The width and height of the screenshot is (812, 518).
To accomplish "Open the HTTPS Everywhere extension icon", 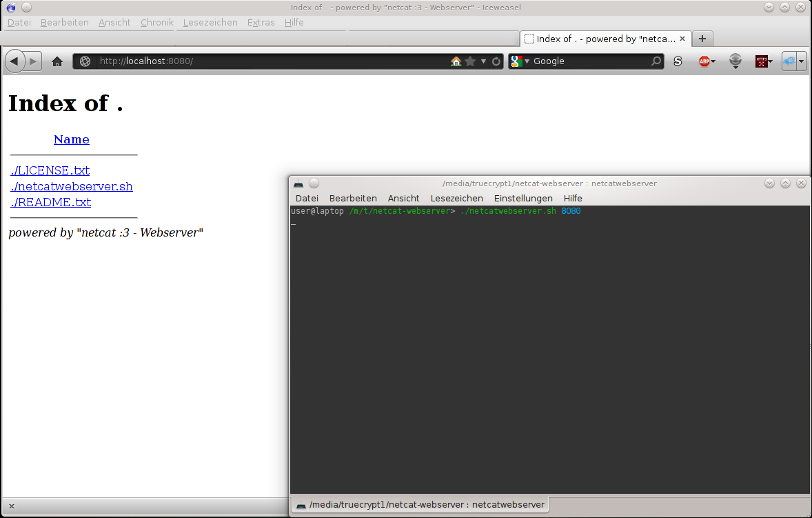I will (762, 61).
